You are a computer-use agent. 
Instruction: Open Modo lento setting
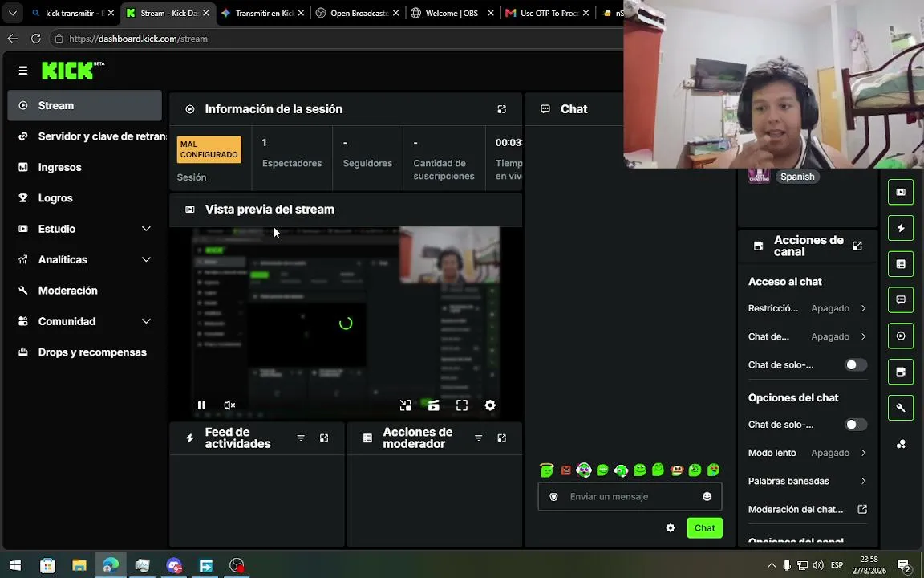click(x=808, y=453)
